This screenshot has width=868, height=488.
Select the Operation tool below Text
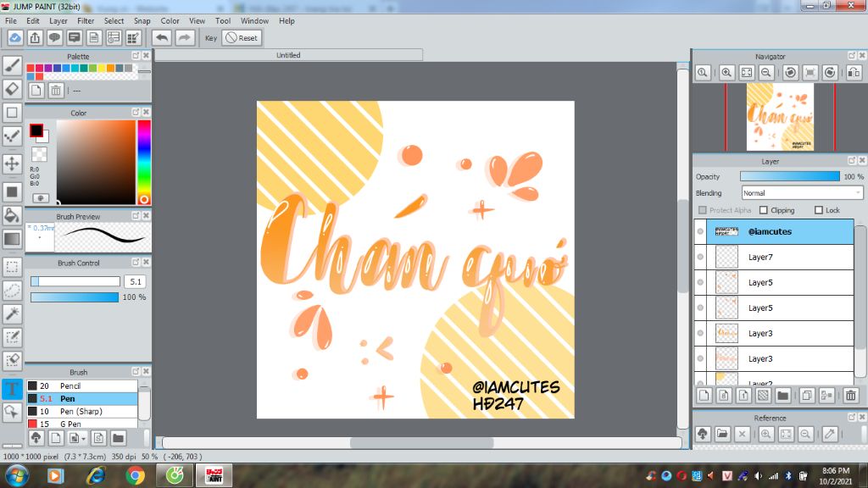[x=12, y=412]
